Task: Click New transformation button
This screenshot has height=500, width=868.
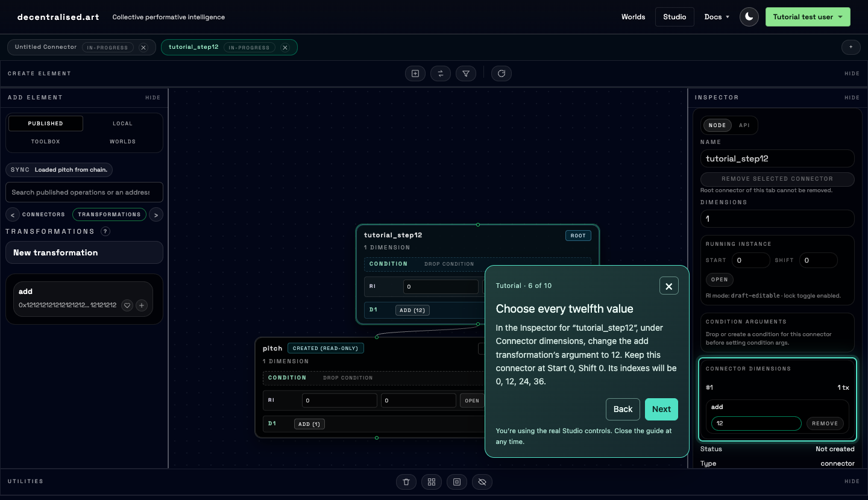Action: click(84, 252)
